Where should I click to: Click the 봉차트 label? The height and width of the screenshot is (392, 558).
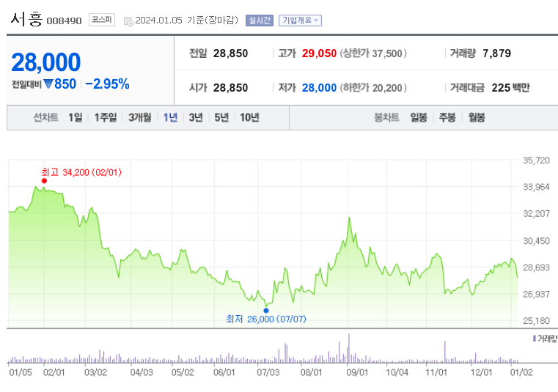click(x=386, y=117)
